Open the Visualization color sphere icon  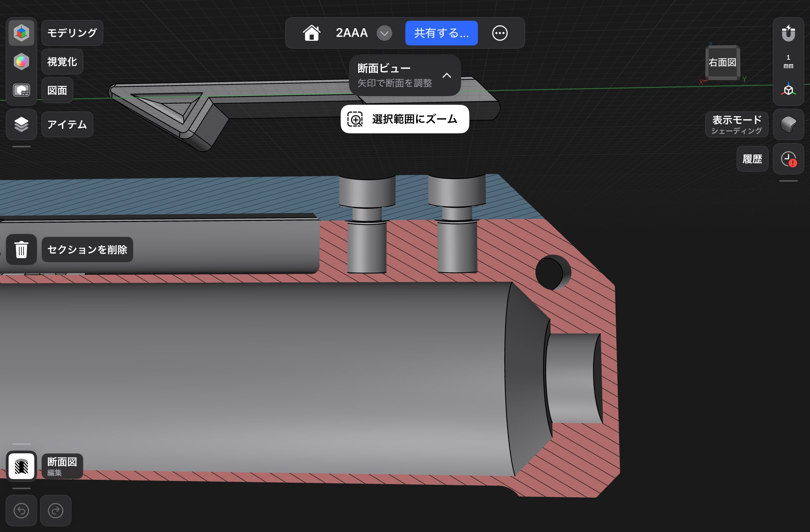click(21, 61)
